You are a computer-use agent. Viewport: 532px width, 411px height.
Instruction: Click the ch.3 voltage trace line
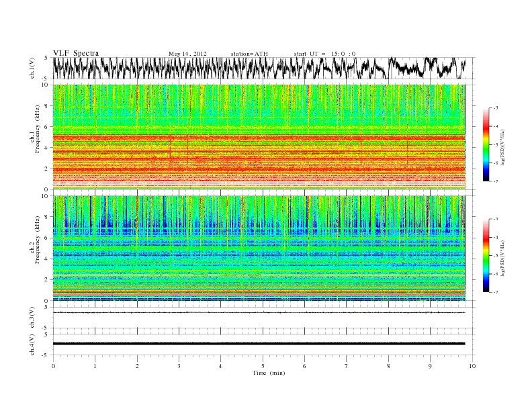pyautogui.click(x=259, y=312)
